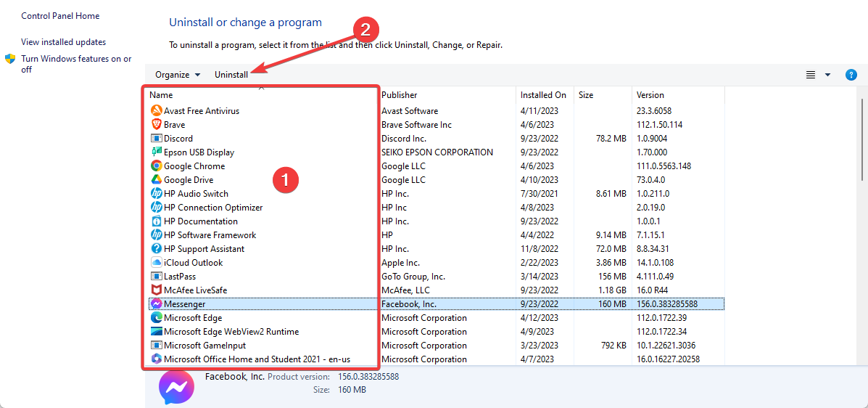Expand the view options dropdown arrow
The height and width of the screenshot is (408, 868).
click(827, 75)
